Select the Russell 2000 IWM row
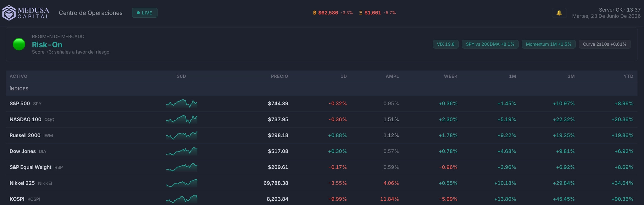The width and height of the screenshot is (644, 205). pos(321,135)
